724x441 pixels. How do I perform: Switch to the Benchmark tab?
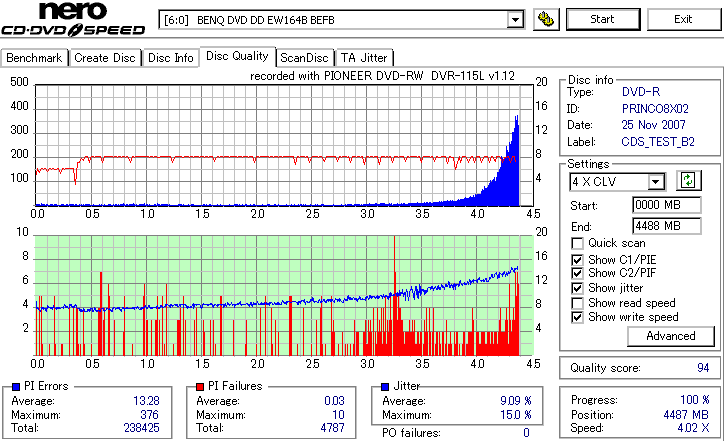(34, 58)
